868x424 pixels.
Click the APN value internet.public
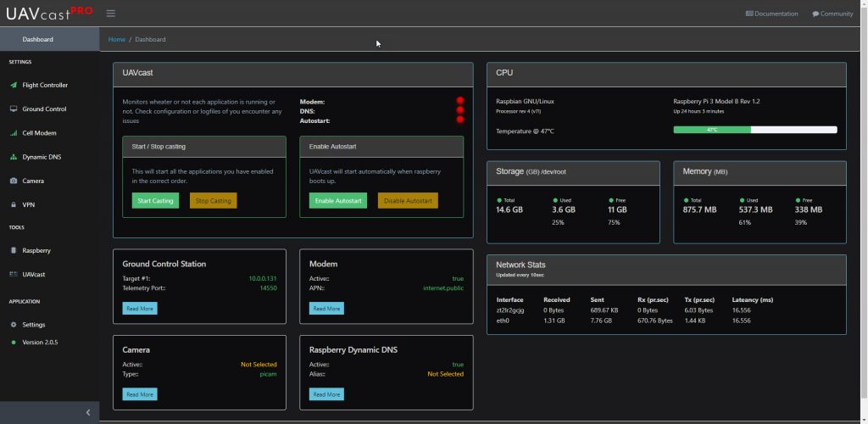(x=443, y=287)
